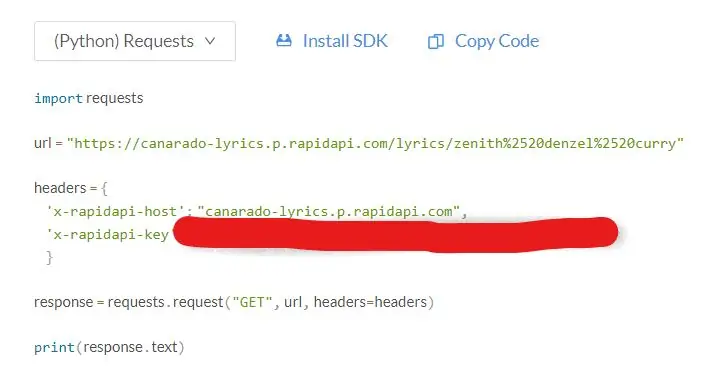Screen dimensions: 725x377
Task: Click the print statement keyword
Action: (54, 347)
